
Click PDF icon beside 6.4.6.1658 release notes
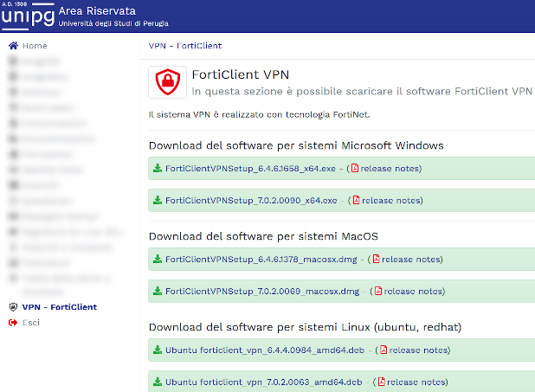pyautogui.click(x=355, y=168)
